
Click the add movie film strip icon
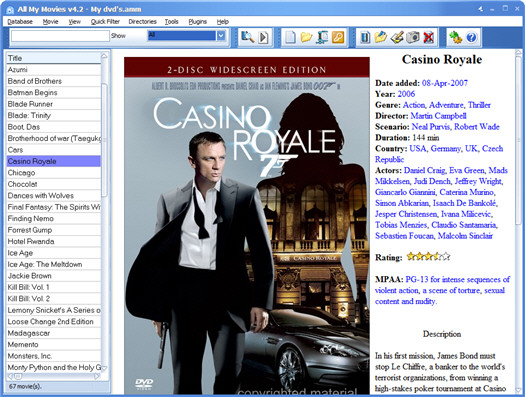[x=365, y=37]
